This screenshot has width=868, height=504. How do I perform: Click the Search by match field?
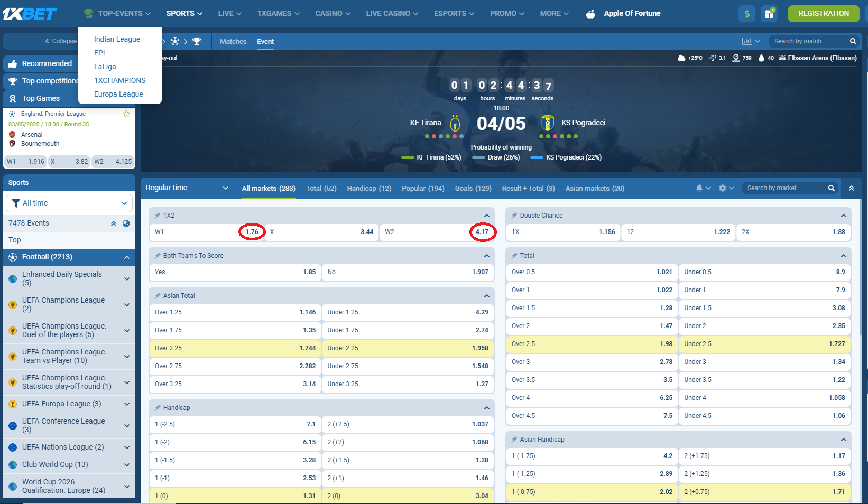[809, 41]
